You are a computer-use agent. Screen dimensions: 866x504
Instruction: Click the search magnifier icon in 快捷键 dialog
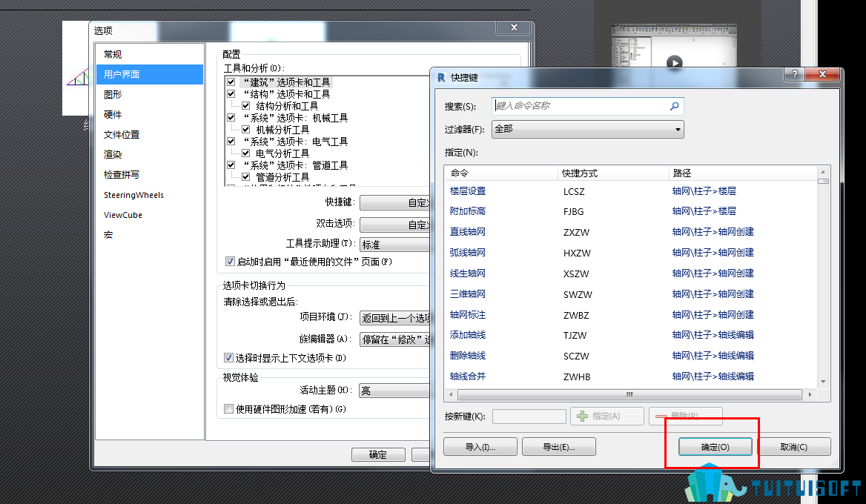(675, 106)
